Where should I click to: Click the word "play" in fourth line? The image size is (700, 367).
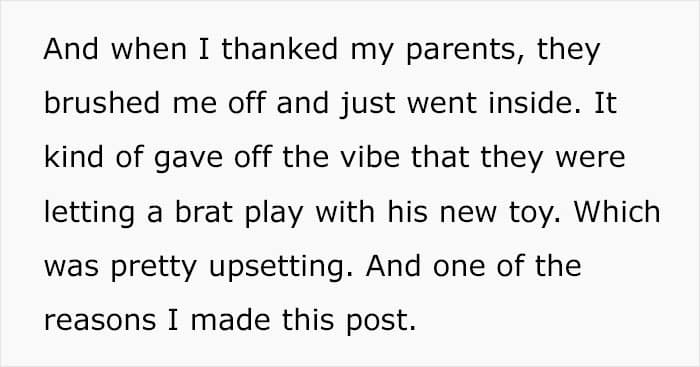coord(274,214)
